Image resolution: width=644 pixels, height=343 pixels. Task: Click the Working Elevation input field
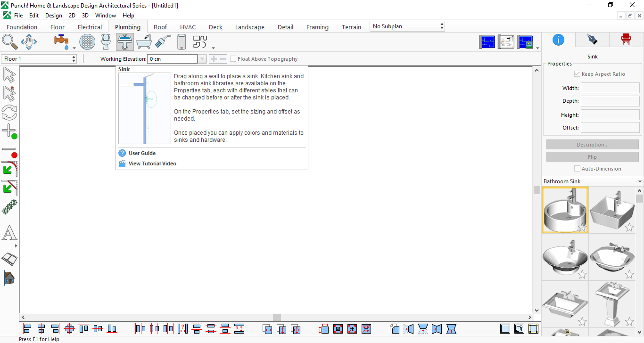coord(173,59)
